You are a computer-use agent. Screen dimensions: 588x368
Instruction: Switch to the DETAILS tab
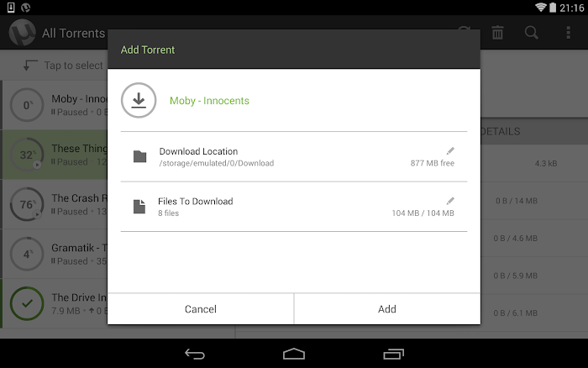point(501,131)
